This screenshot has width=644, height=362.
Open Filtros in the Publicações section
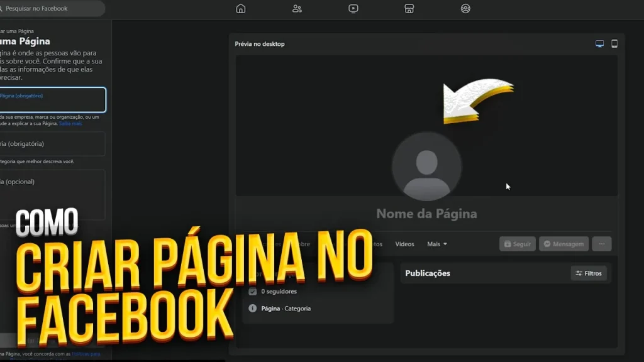point(589,273)
